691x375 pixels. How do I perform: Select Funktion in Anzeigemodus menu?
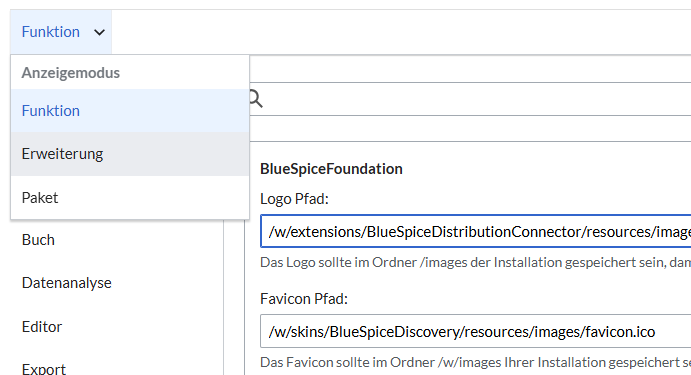130,111
